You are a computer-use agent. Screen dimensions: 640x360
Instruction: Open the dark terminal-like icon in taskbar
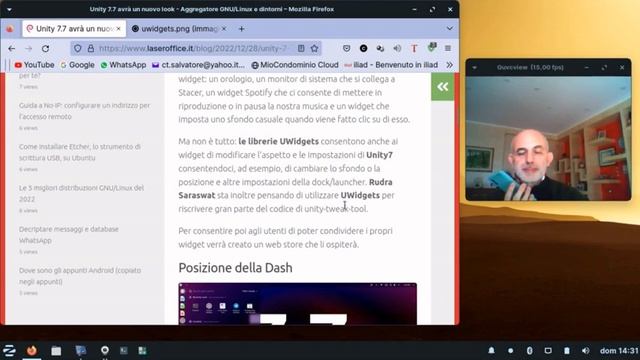point(124,350)
